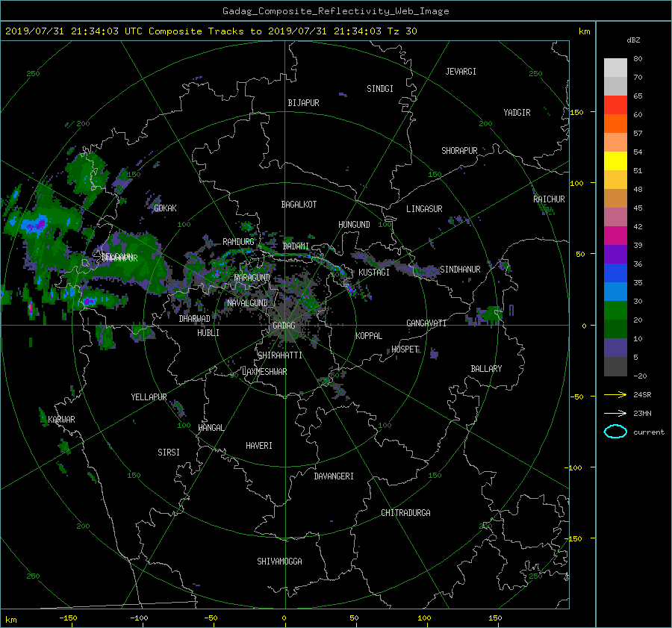Viewport: 672px width, 628px height.
Task: Click the NAVALGUND city label
Action: click(x=247, y=303)
